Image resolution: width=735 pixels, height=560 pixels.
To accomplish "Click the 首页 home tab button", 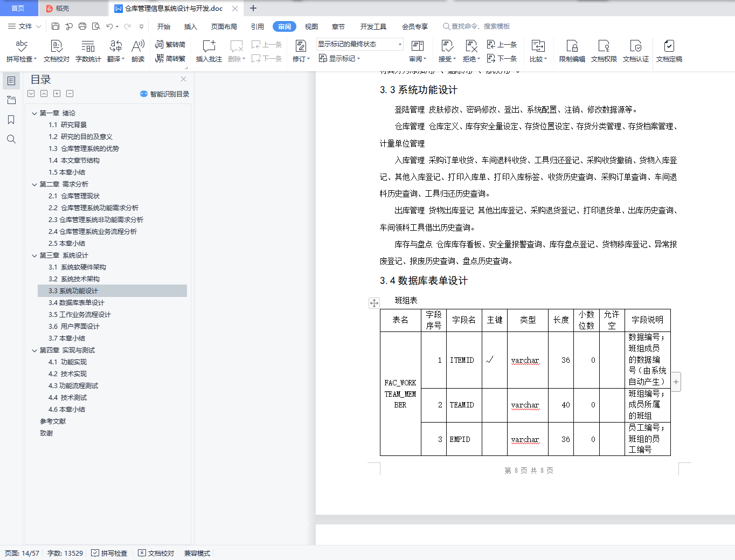I will pos(18,8).
